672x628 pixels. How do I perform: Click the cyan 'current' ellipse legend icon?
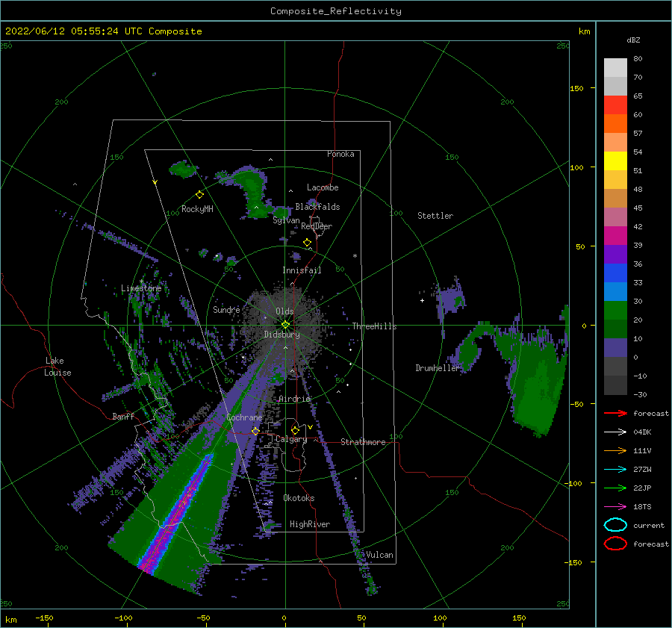pyautogui.click(x=615, y=525)
